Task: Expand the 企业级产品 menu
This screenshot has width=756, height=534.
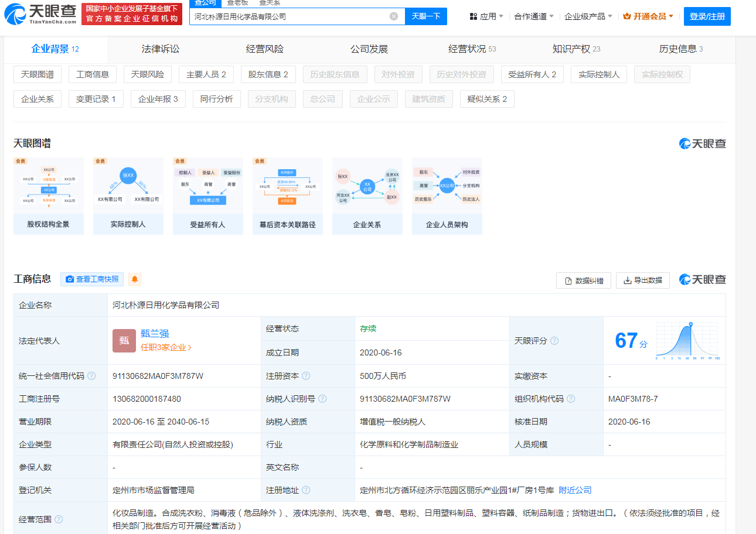Action: tap(588, 16)
